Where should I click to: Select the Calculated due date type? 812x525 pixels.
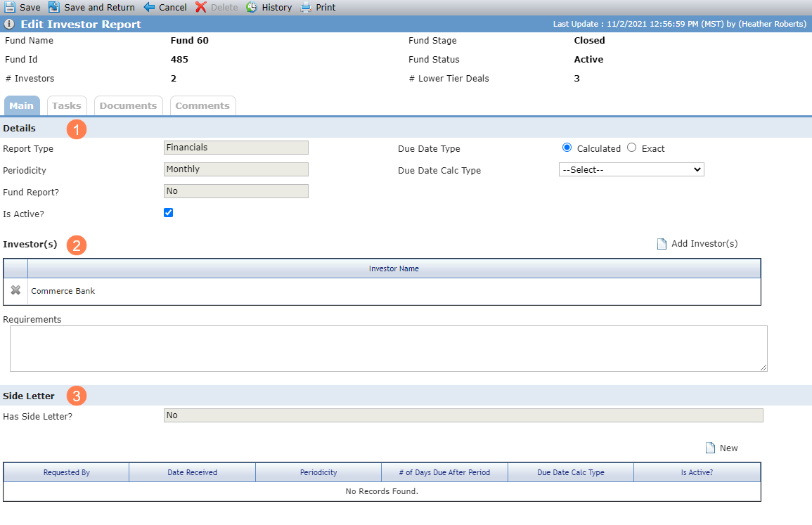point(567,148)
